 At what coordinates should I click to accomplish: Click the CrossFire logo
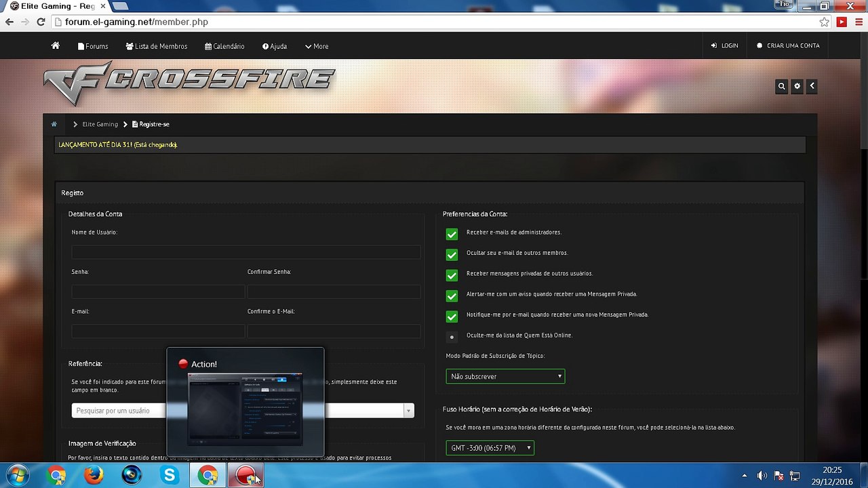(x=189, y=83)
